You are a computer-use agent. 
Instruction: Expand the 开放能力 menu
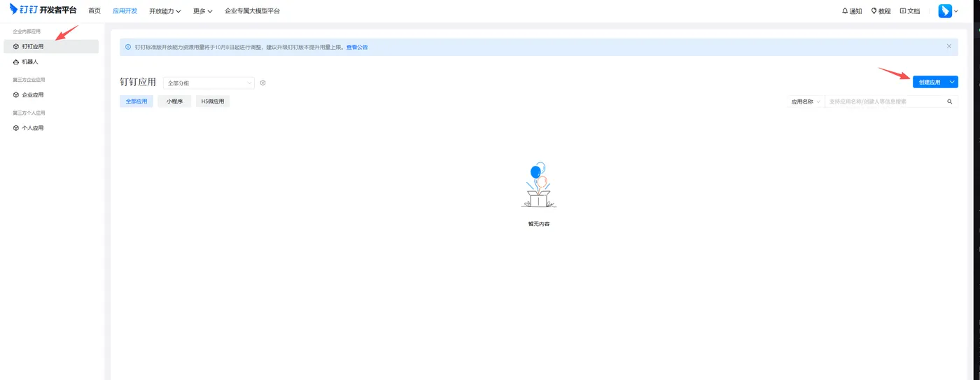pos(165,11)
